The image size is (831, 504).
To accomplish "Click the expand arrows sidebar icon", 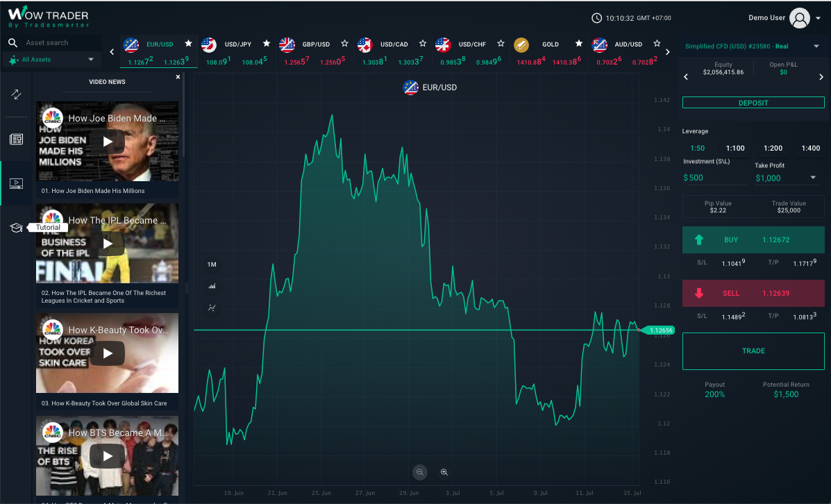I will point(16,94).
